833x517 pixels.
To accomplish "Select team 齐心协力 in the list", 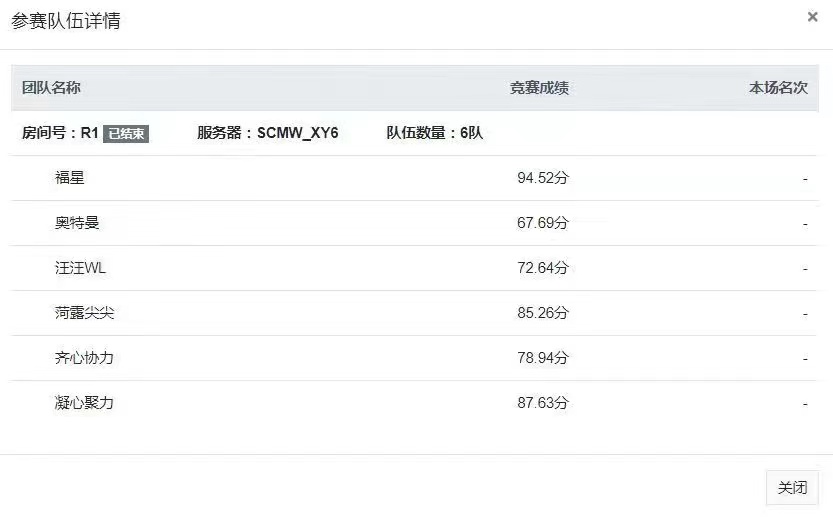I will [84, 358].
